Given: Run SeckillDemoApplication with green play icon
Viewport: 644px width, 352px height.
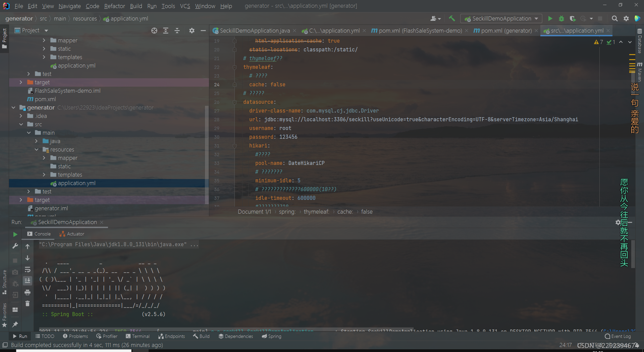Looking at the screenshot, I should tap(550, 18).
